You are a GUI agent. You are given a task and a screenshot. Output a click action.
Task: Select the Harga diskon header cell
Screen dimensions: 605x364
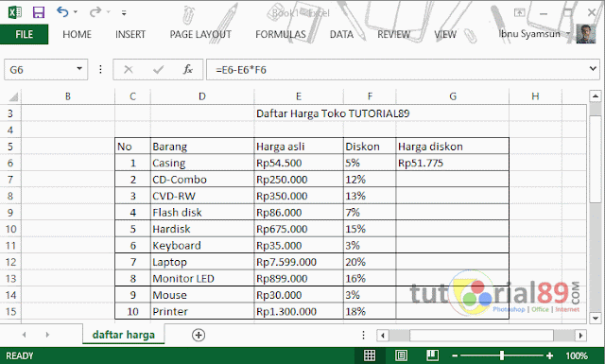pyautogui.click(x=453, y=147)
